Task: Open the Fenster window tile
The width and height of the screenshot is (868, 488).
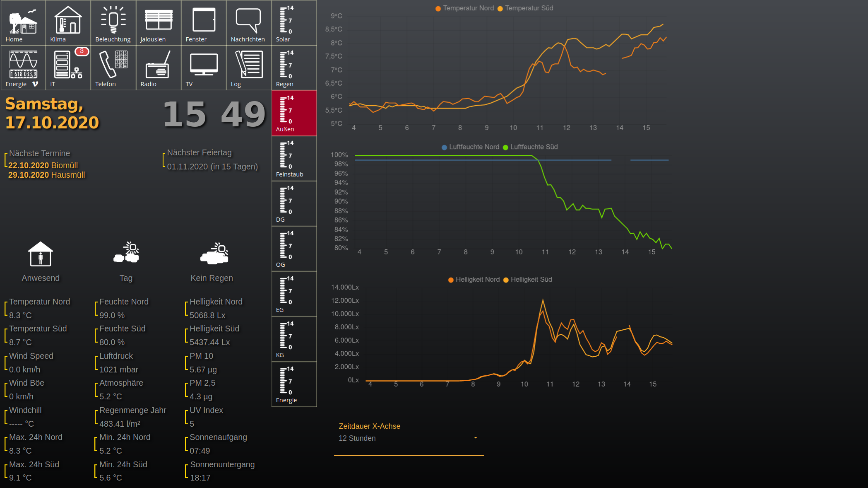Action: 204,23
